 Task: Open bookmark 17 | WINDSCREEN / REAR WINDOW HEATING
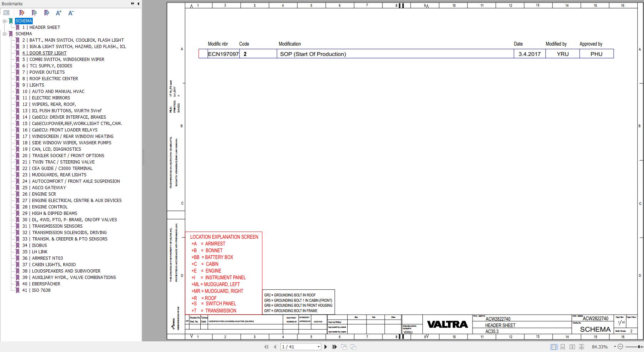pos(68,136)
